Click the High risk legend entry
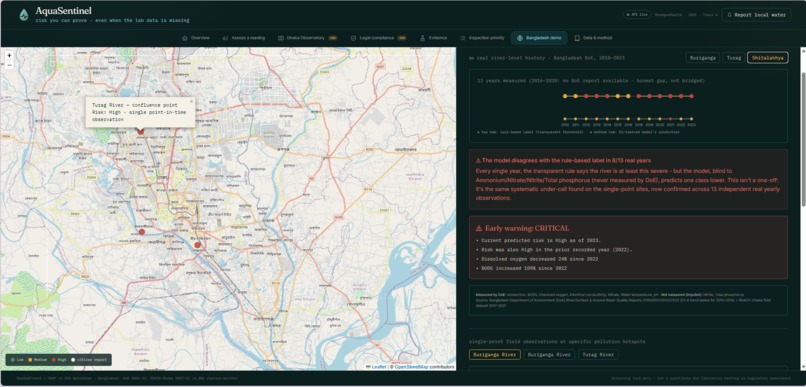This screenshot has height=387, width=806. [x=60, y=360]
